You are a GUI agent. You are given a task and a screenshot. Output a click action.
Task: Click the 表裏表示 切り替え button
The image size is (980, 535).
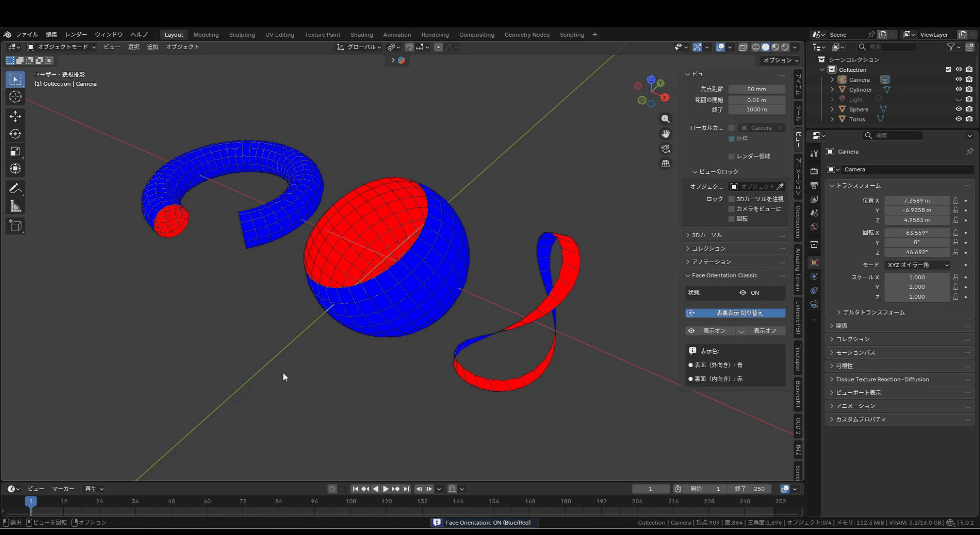point(735,313)
